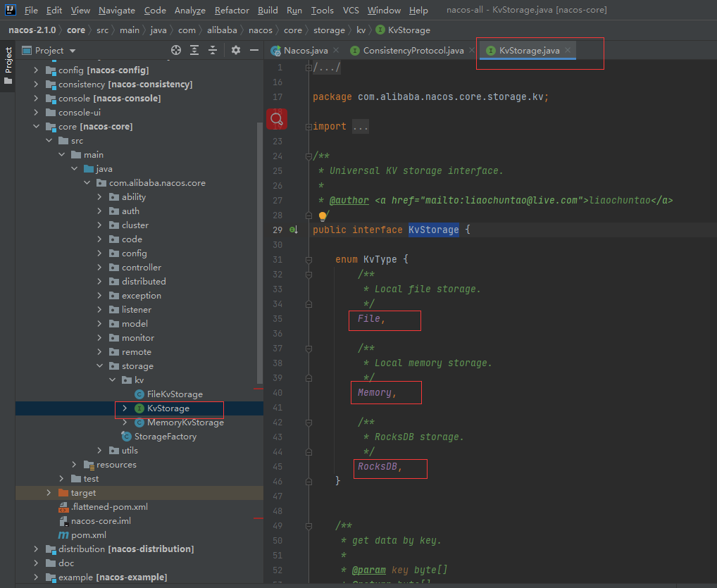
Task: Select KvStorage in the project tree
Action: (168, 408)
